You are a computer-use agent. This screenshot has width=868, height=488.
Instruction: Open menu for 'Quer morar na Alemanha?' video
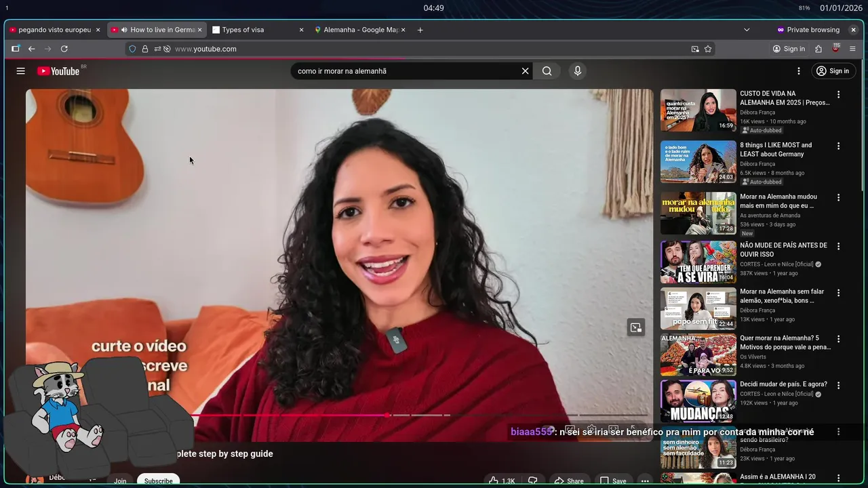[838, 339]
